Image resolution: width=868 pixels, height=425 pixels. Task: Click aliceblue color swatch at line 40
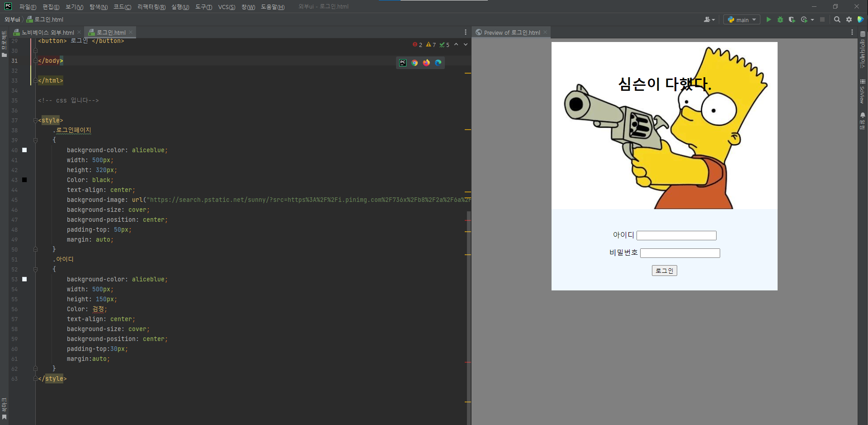click(x=24, y=150)
